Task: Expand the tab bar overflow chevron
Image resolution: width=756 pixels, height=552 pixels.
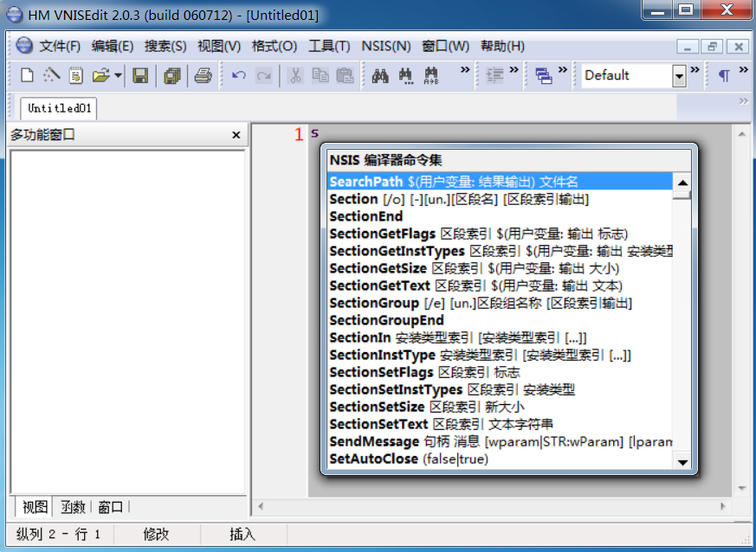Action: (x=744, y=101)
